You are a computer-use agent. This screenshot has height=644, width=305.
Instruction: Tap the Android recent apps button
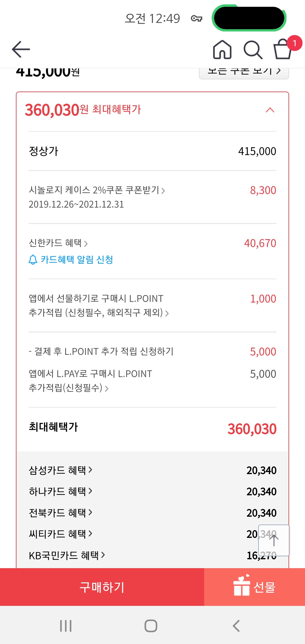click(x=66, y=626)
